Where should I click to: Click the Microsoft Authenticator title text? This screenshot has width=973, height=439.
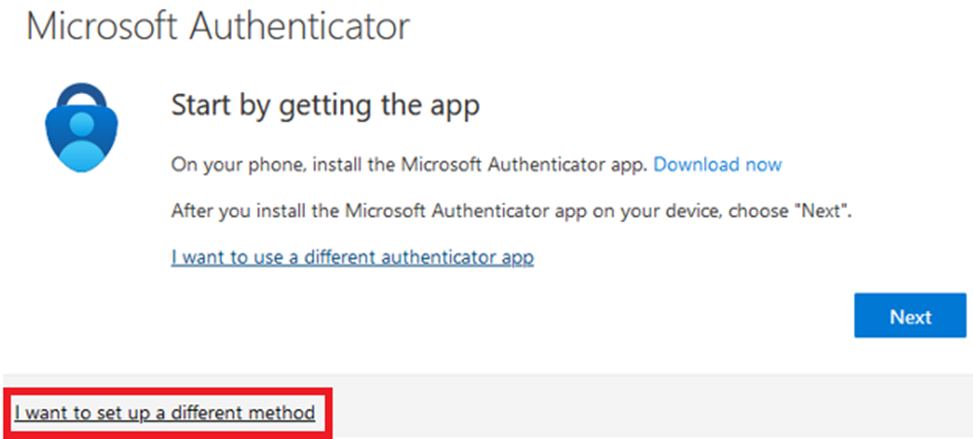tap(218, 26)
